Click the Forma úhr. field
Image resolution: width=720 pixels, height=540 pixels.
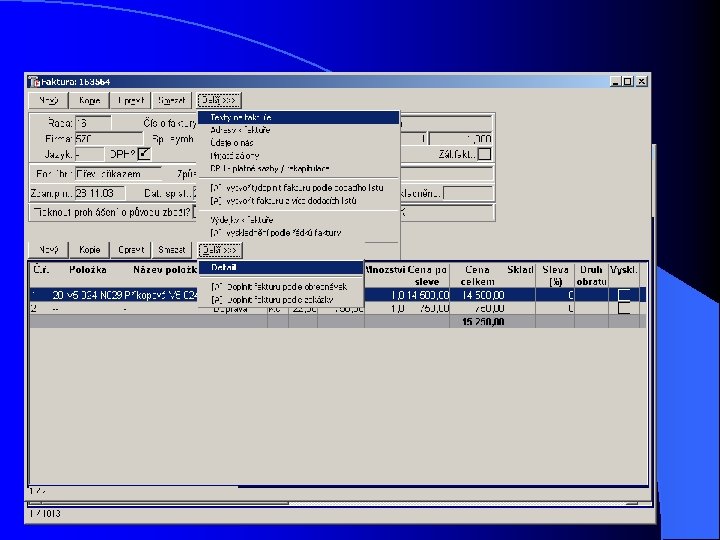(118, 174)
